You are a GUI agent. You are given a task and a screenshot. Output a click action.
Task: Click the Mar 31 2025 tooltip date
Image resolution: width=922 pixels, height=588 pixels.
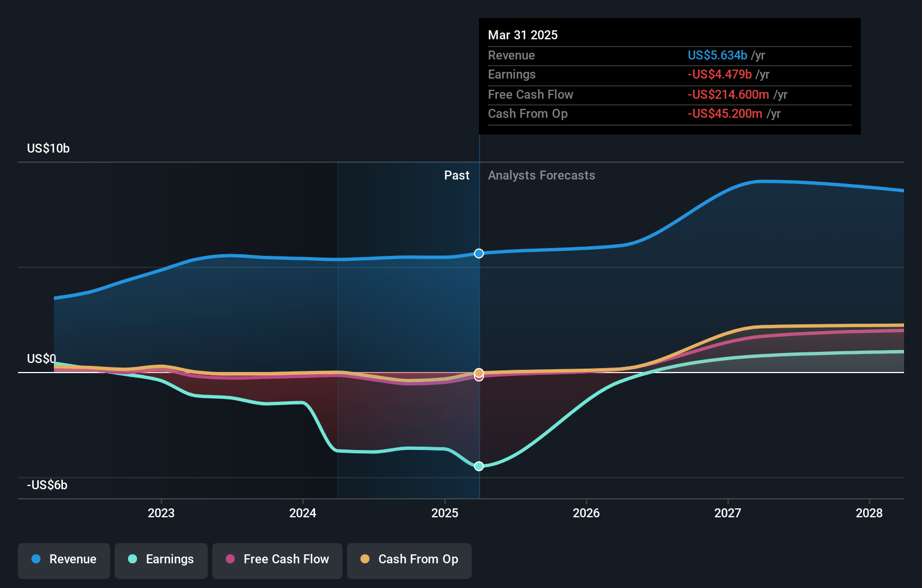click(x=523, y=35)
